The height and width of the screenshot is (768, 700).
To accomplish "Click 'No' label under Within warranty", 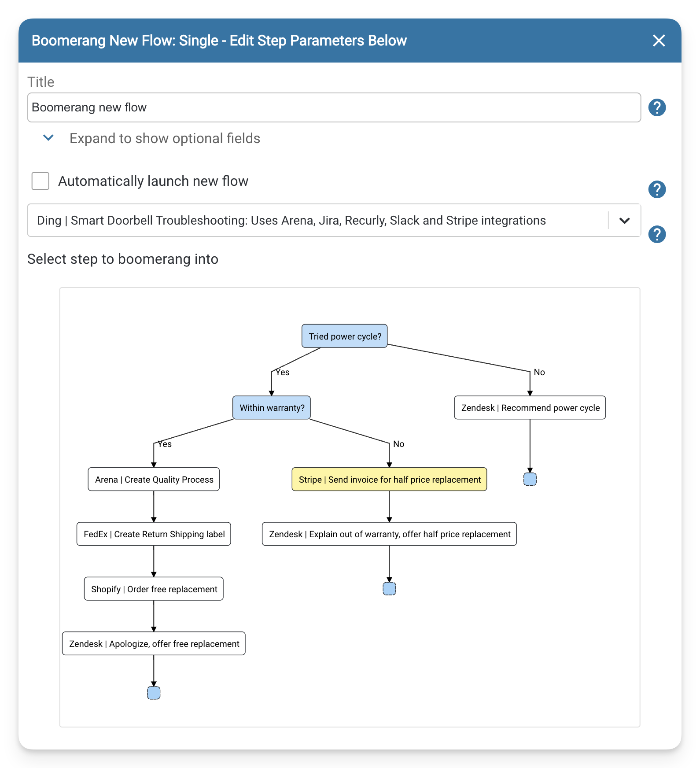I will pyautogui.click(x=398, y=444).
